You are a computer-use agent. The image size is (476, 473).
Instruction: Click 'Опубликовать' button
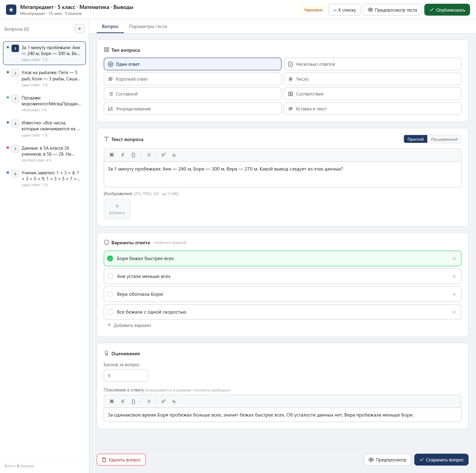tap(447, 10)
